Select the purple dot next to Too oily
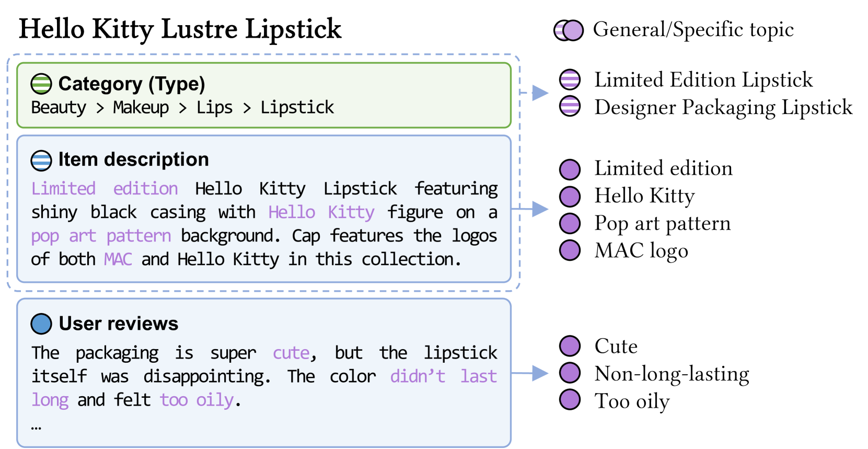The image size is (868, 449). point(570,400)
